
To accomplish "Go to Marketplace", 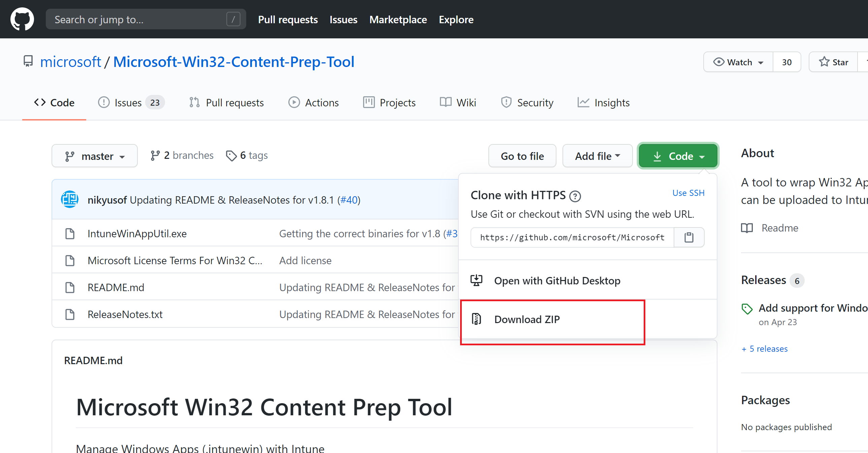I will (398, 20).
